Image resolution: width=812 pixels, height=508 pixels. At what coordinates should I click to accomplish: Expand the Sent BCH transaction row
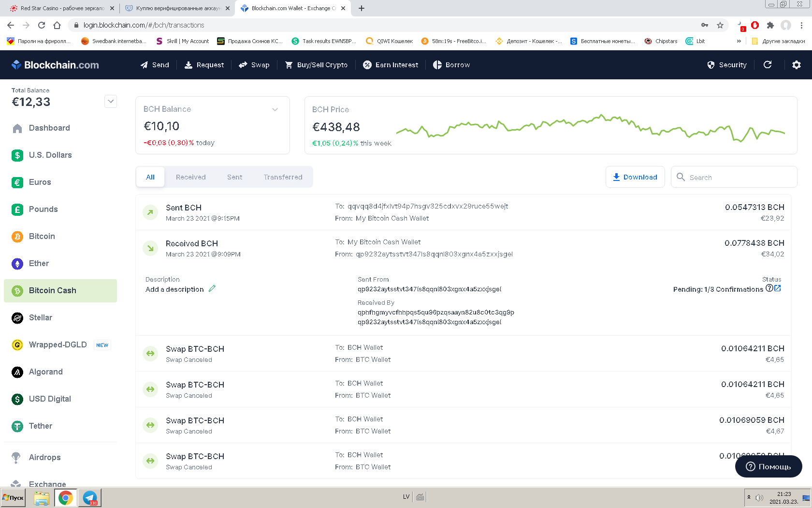(464, 212)
